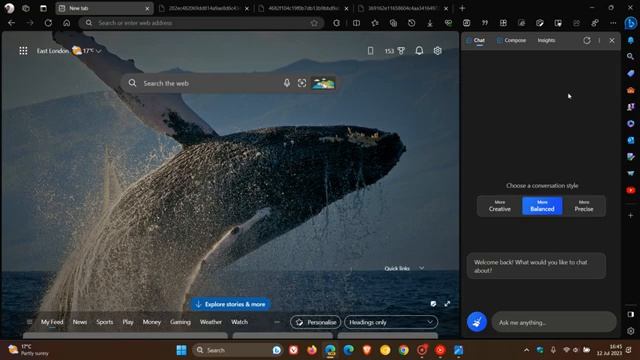Show more feed categories with ellipsis
The height and width of the screenshot is (360, 640).
[277, 322]
